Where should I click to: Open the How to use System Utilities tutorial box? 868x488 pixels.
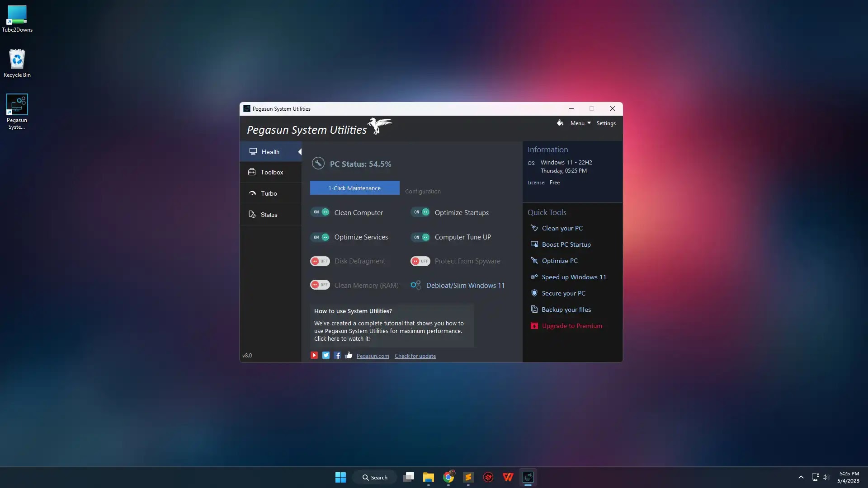[392, 326]
